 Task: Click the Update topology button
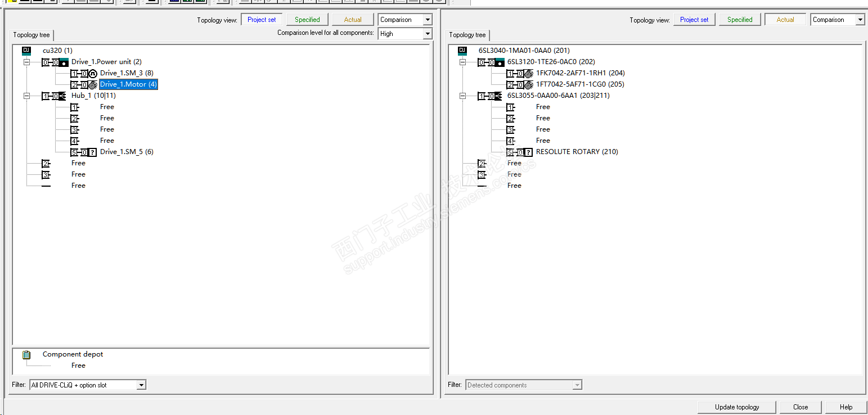click(737, 407)
